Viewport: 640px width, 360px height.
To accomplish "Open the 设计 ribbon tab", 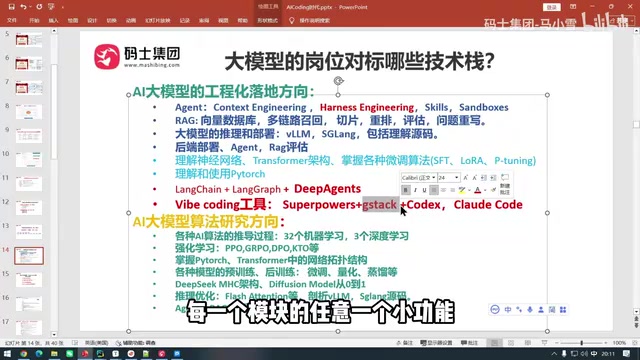I will click(92, 20).
